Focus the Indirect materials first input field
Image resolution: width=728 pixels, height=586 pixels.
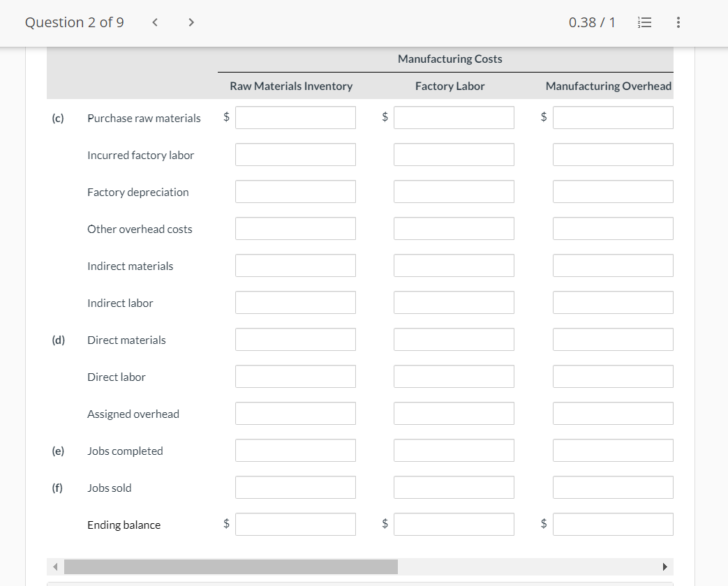[295, 265]
